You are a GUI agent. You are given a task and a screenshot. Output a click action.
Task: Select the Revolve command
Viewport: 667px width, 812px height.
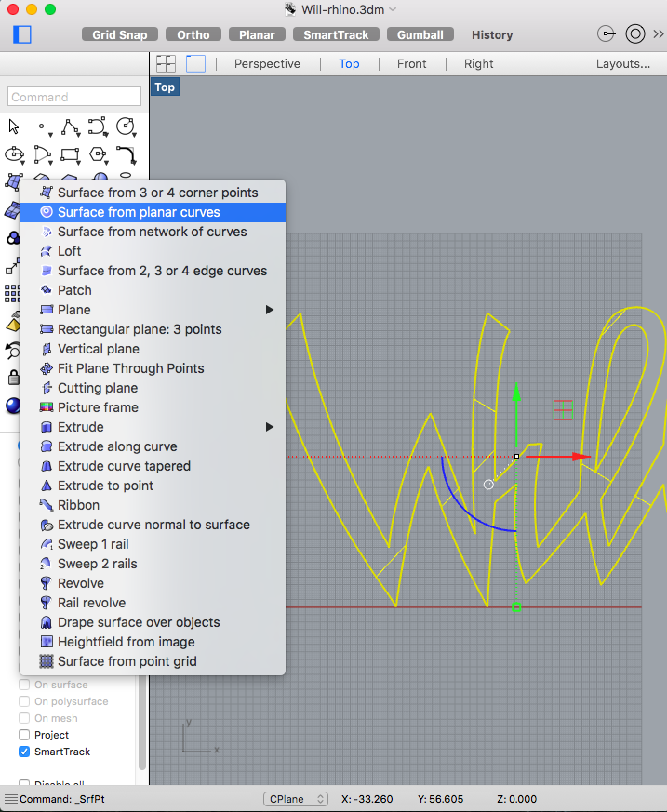click(x=153, y=583)
